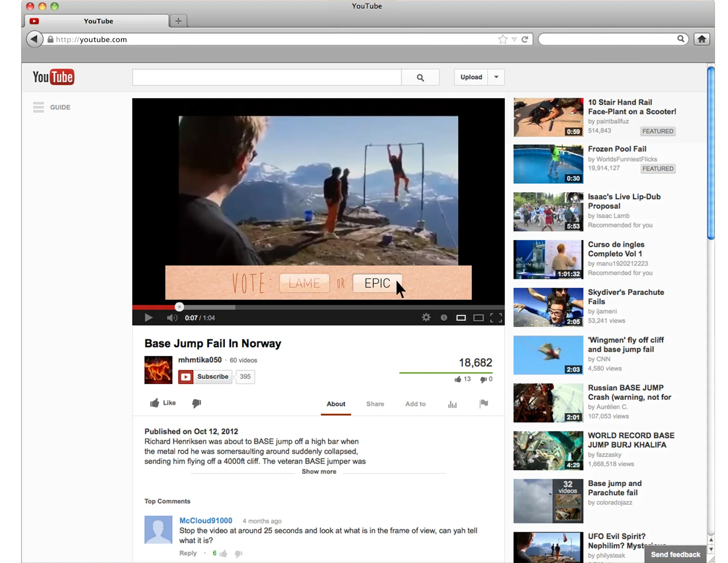Image resolution: width=728 pixels, height=563 pixels.
Task: Open McCloud91000's username link
Action: click(x=206, y=521)
